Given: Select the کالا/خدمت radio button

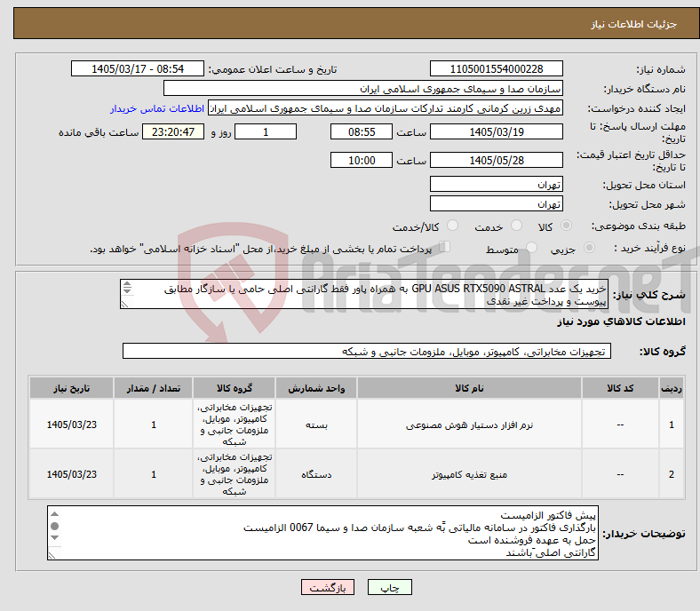Looking at the screenshot, I should 452,226.
